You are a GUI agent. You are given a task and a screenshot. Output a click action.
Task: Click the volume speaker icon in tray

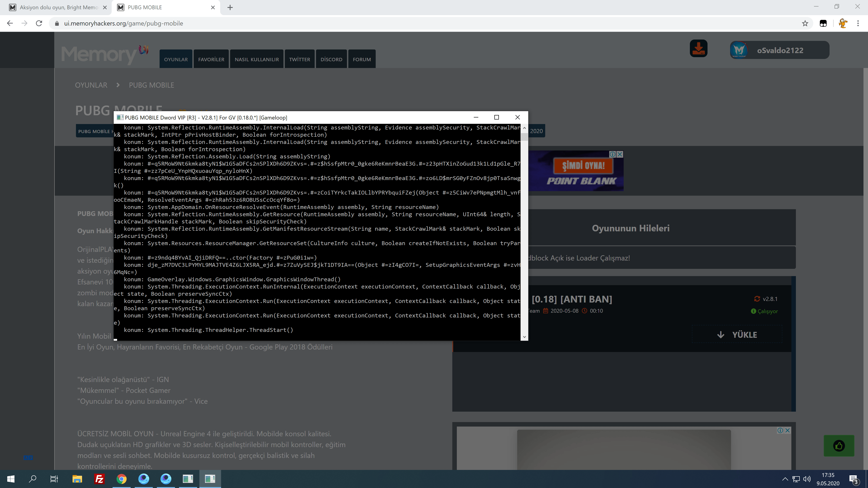click(807, 479)
